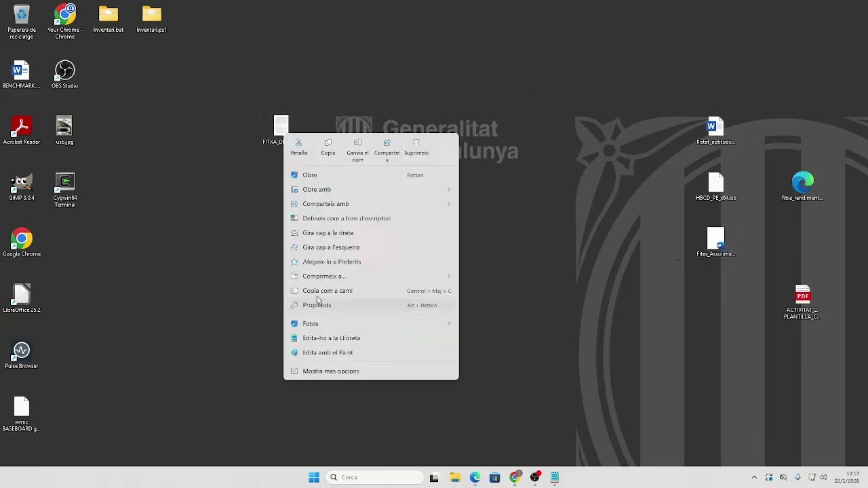Viewport: 868px width, 488px height.
Task: Select Gira cap a la dreta
Action: click(371, 232)
